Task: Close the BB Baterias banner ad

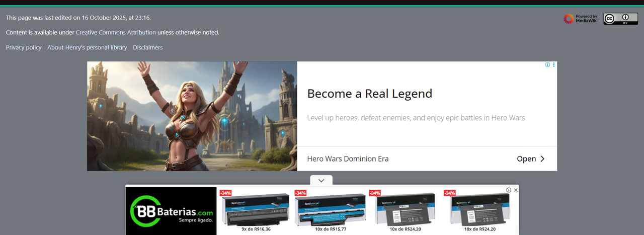Action: (516, 190)
